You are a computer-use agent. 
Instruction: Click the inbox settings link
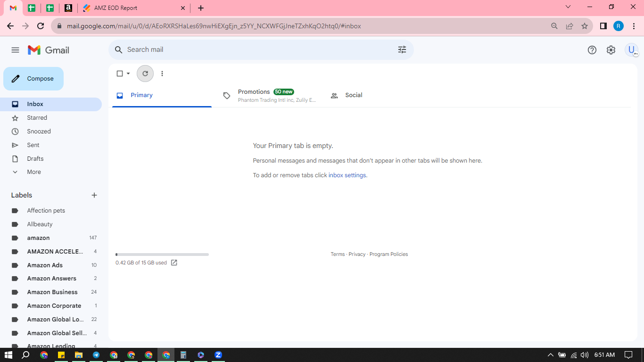pyautogui.click(x=347, y=175)
